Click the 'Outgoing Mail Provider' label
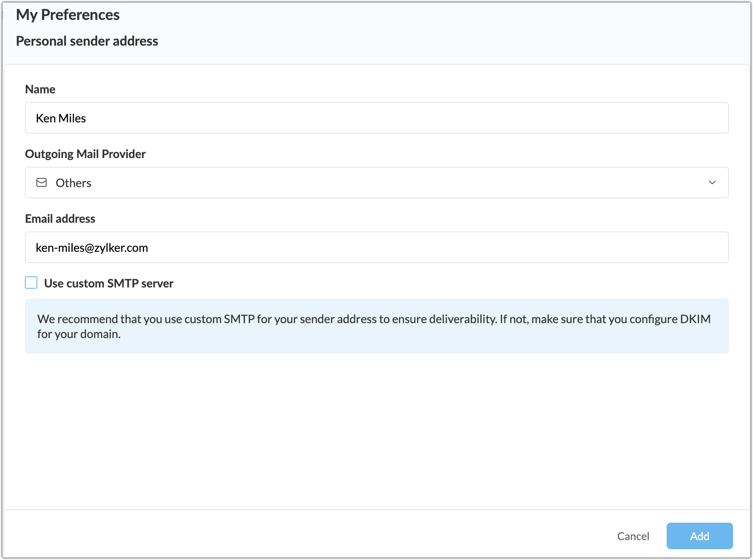Image resolution: width=753 pixels, height=560 pixels. tap(85, 154)
